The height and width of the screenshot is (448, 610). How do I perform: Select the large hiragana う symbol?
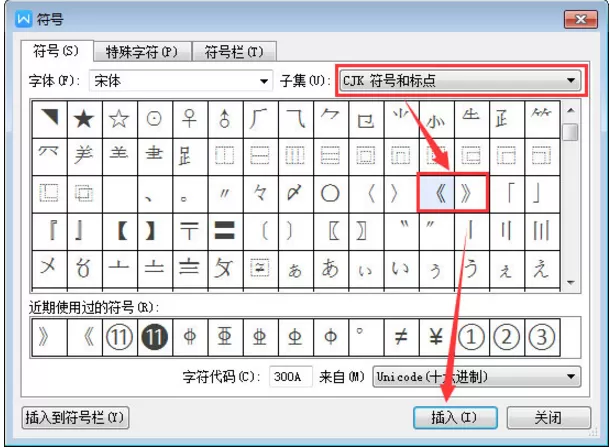pos(472,269)
